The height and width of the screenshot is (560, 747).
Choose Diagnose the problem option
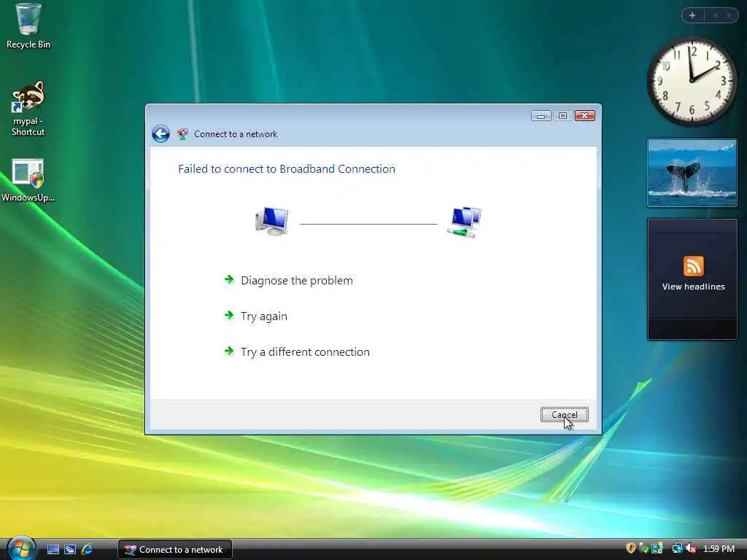tap(297, 281)
